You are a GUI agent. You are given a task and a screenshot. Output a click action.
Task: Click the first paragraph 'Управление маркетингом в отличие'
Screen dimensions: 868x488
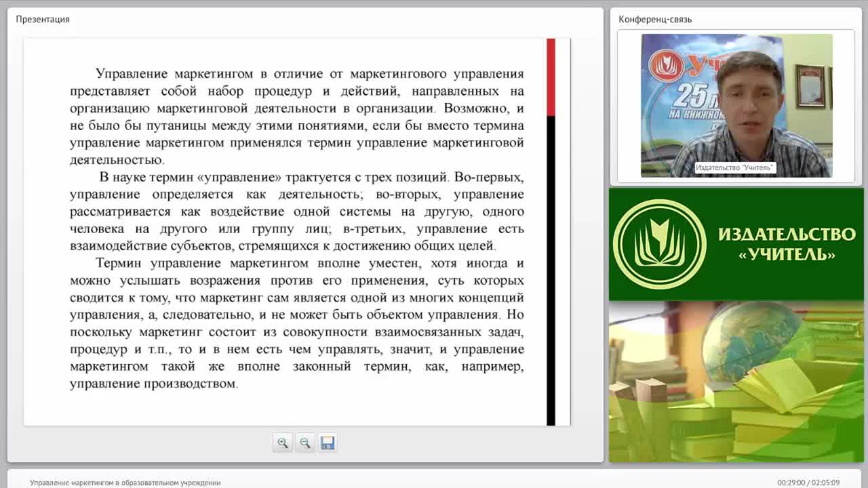pos(297,117)
